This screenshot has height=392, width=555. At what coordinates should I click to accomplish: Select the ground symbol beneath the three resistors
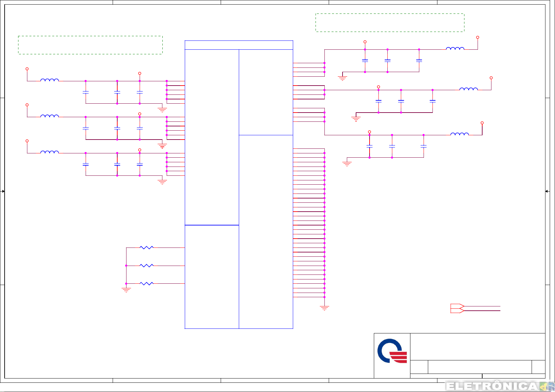(x=126, y=290)
